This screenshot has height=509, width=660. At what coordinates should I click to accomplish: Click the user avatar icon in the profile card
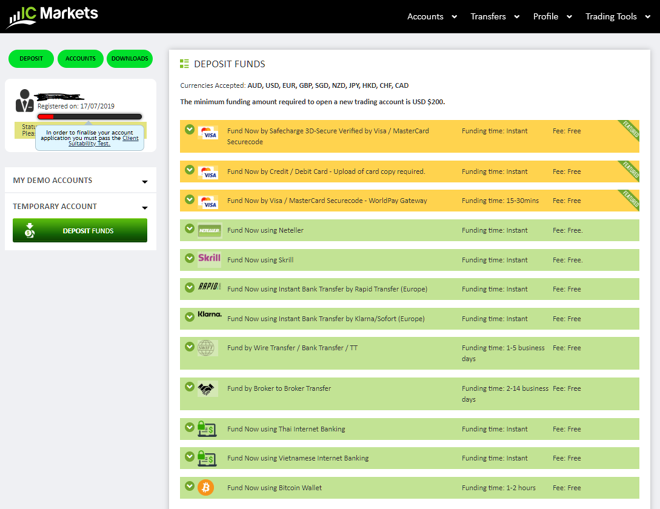pos(24,101)
